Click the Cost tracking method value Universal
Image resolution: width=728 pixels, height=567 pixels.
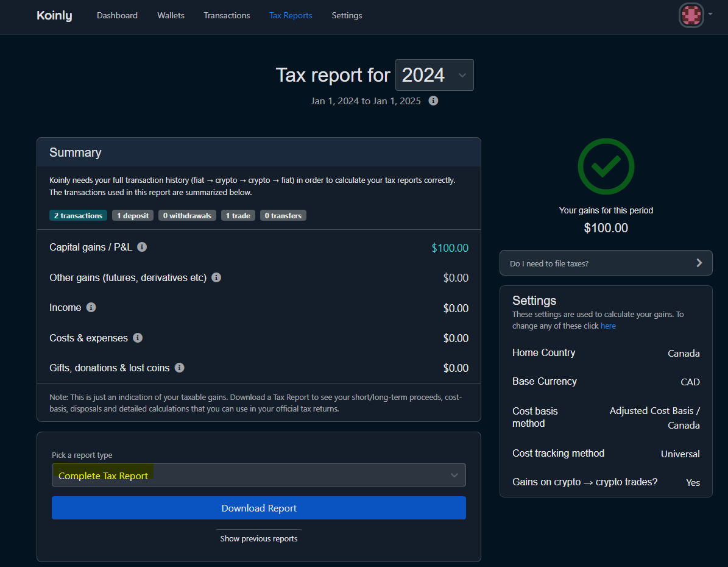click(680, 454)
